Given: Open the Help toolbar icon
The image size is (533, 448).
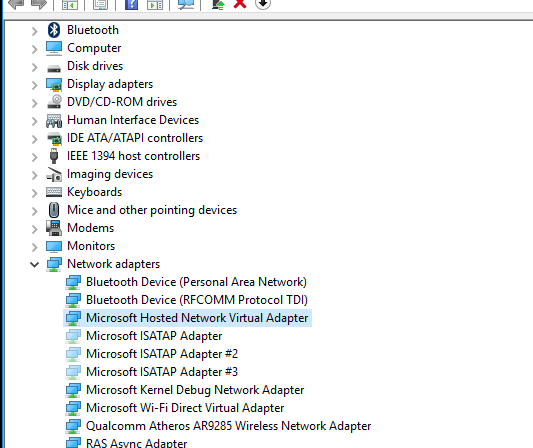Looking at the screenshot, I should coord(131,4).
